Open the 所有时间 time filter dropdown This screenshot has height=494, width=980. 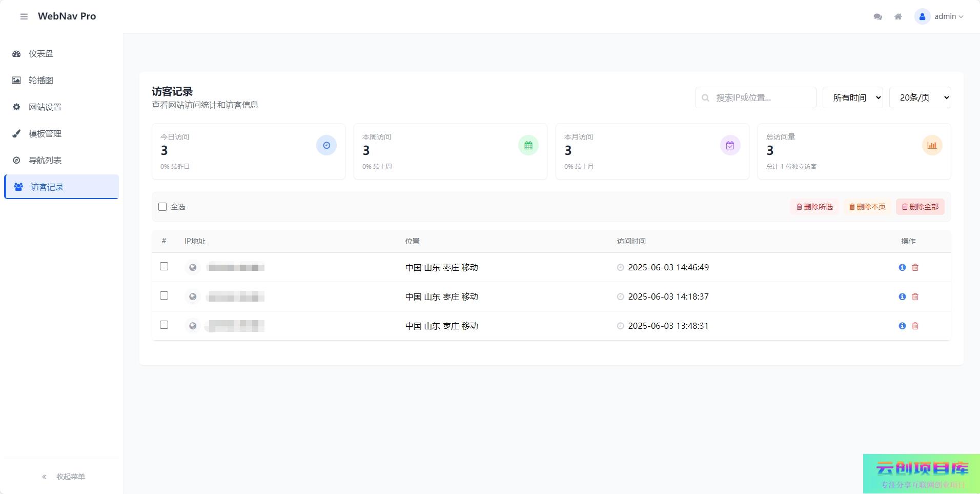click(x=852, y=97)
